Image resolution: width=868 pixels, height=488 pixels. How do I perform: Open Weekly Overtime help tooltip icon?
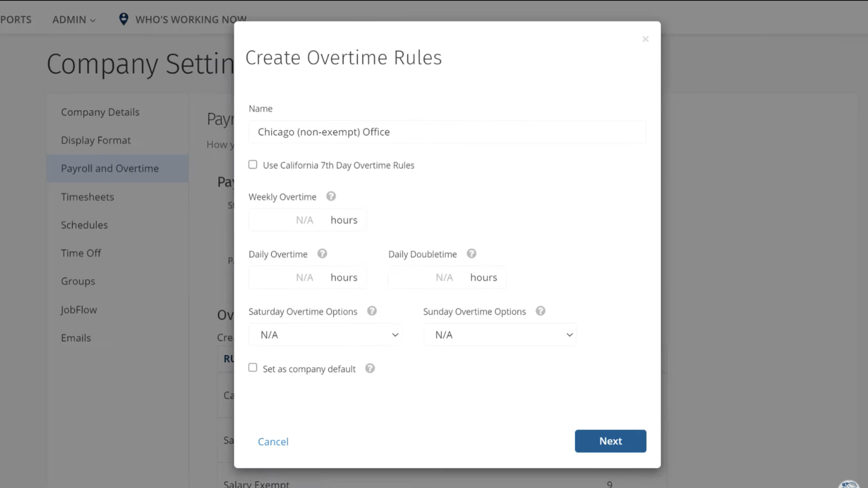click(x=331, y=197)
